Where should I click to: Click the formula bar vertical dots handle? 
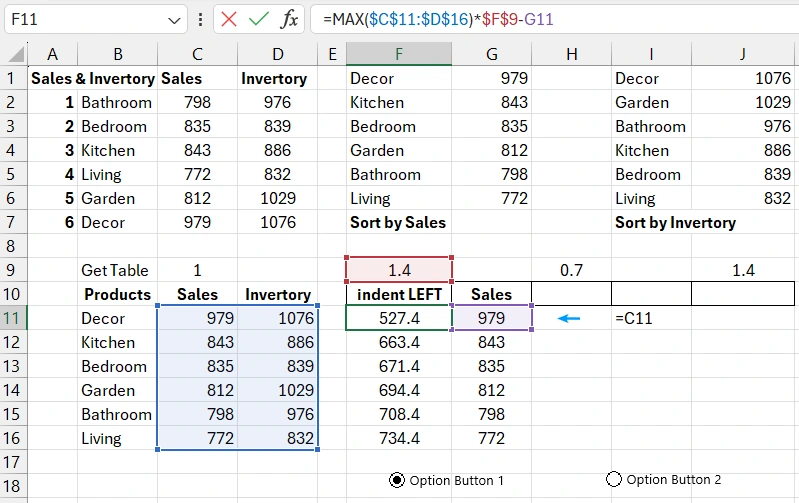[x=201, y=19]
